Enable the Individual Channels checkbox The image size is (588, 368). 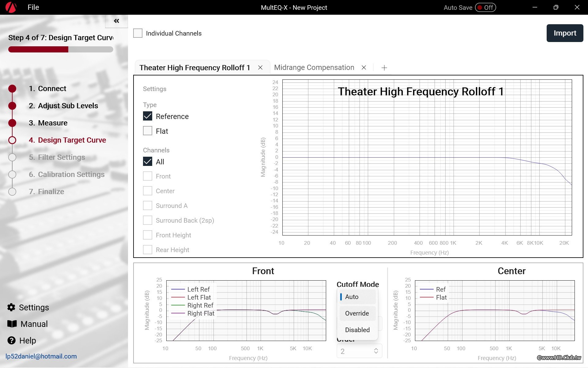(x=138, y=33)
